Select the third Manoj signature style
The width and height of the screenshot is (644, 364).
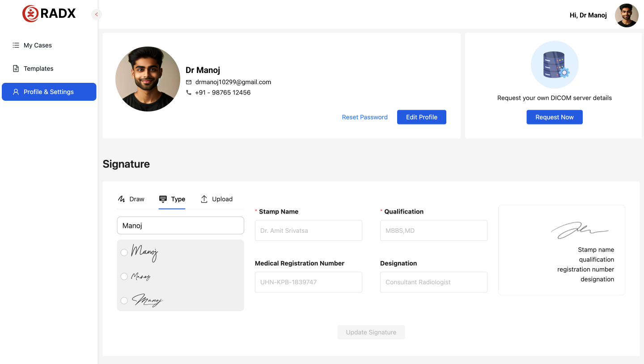[x=124, y=300]
